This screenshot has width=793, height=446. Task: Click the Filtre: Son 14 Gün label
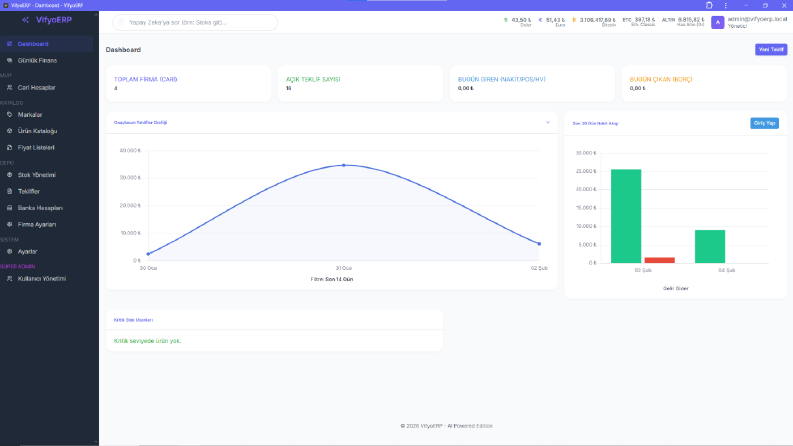332,279
